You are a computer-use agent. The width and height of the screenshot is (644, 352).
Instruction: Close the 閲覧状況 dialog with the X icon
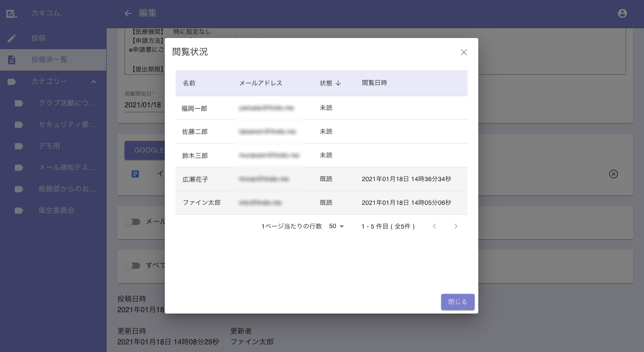tap(464, 52)
